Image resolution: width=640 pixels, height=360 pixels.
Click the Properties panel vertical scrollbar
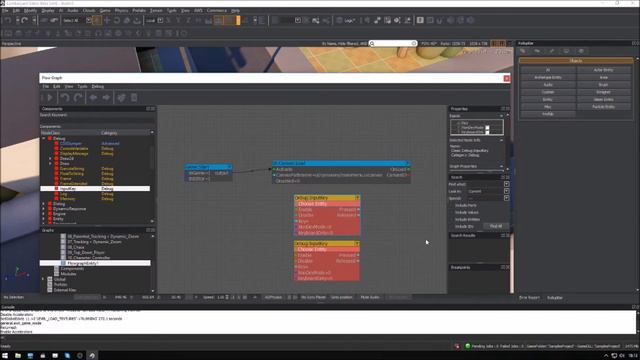pos(507,142)
